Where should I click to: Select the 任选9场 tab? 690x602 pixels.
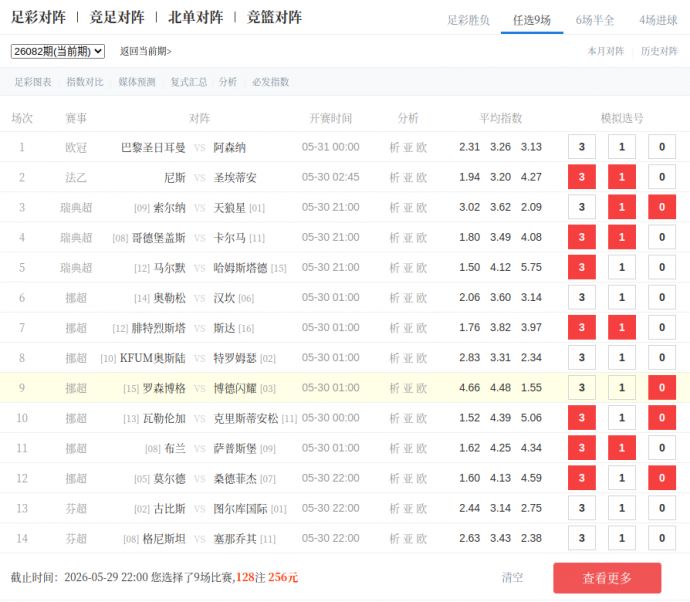tap(532, 20)
